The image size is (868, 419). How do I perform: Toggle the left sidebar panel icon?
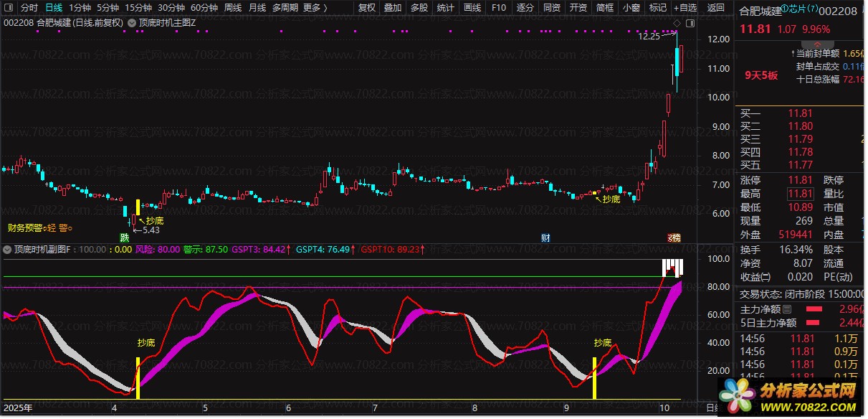pyautogui.click(x=8, y=8)
